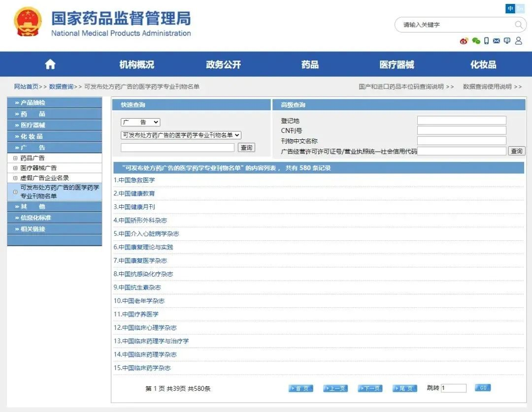Expand the 药品广告 tree node
Screen dimensions: 532x412
(15, 158)
